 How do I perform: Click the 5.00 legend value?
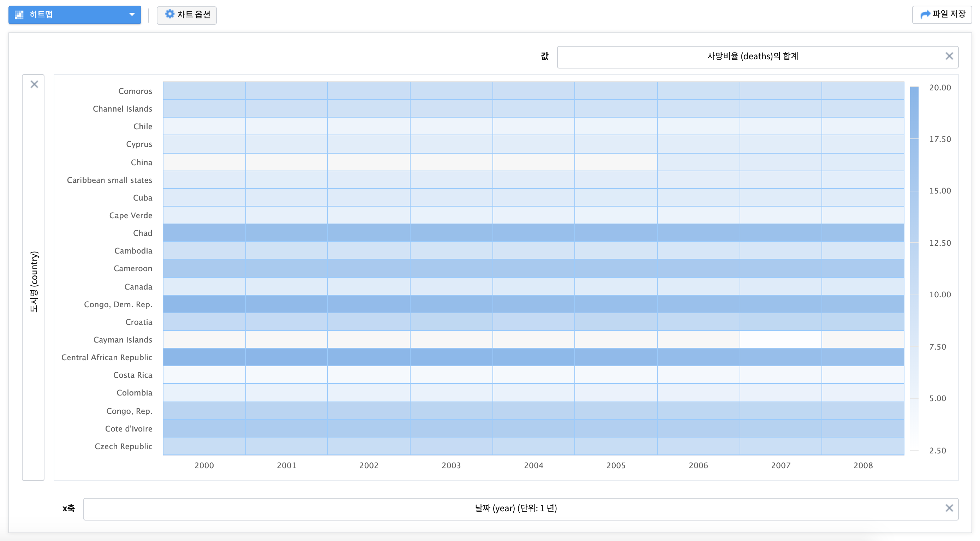coord(938,399)
